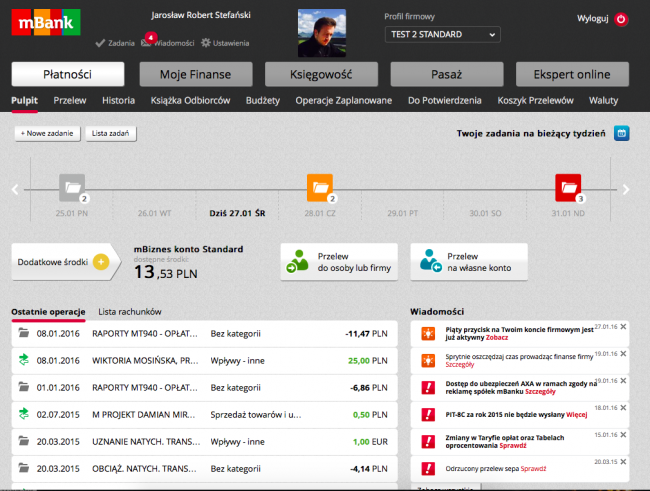Click red alert icon of PIT-8C message
The height and width of the screenshot is (491, 650).
point(428,414)
